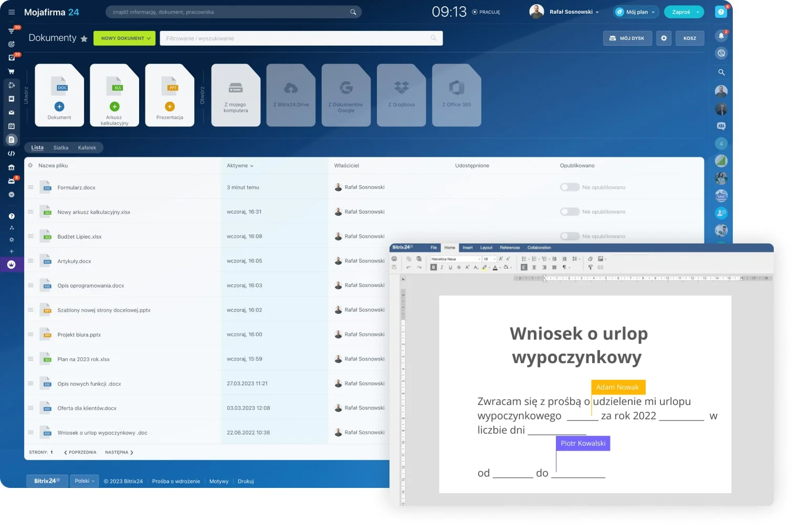
Task: Toggle publish for Nowy arkusz kalkulacyjny.xlsx
Action: 570,212
